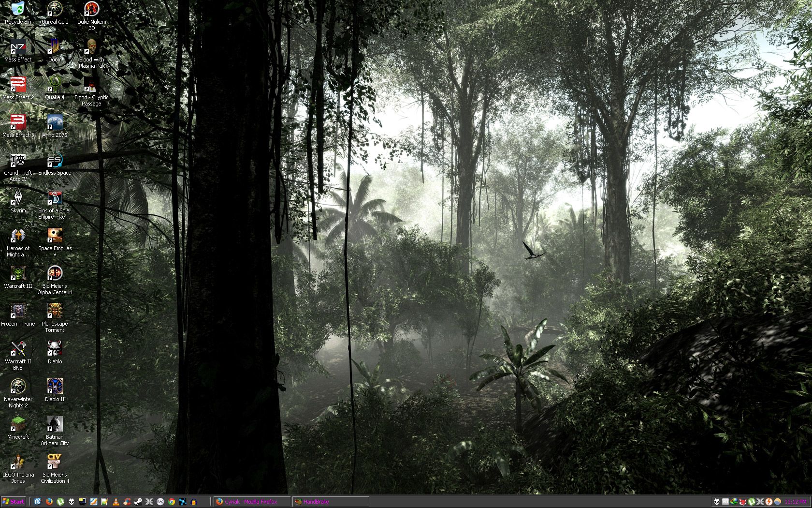The image size is (812, 508).
Task: Click the Planescape Torment shortcut
Action: click(x=55, y=312)
